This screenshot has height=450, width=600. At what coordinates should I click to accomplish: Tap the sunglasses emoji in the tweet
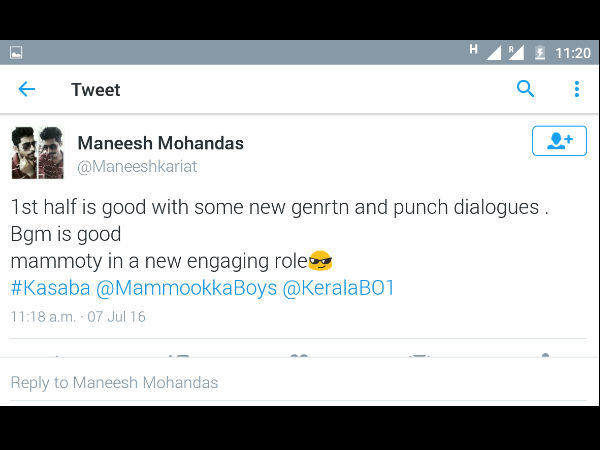tap(320, 261)
